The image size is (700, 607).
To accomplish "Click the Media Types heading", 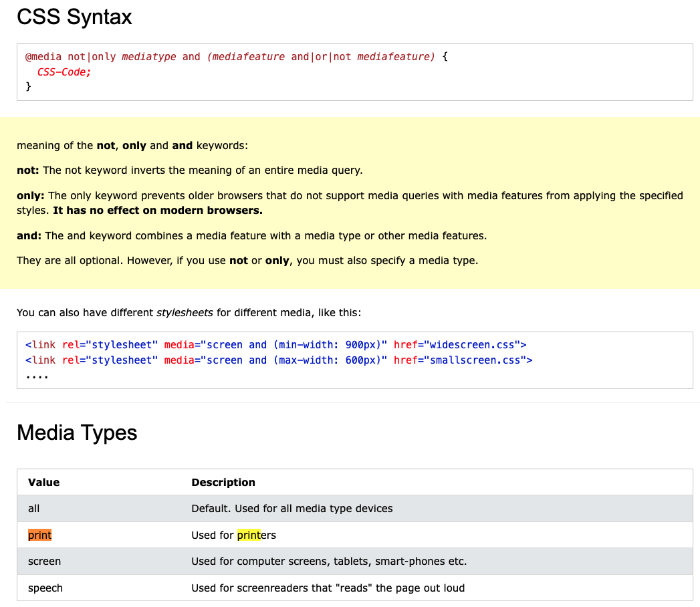I will pos(77,433).
